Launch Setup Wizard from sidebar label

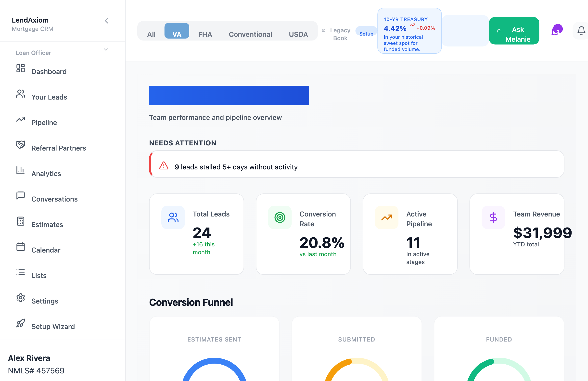coord(53,326)
